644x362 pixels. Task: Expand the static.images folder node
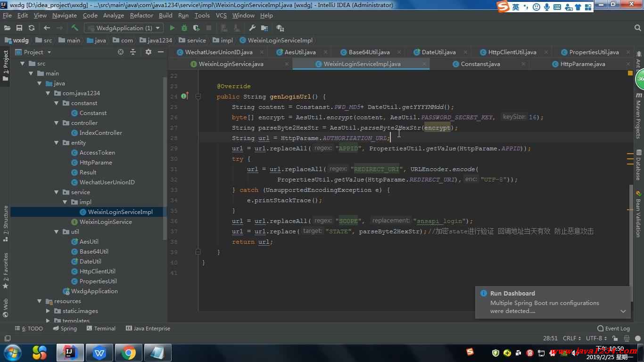pos(48,311)
